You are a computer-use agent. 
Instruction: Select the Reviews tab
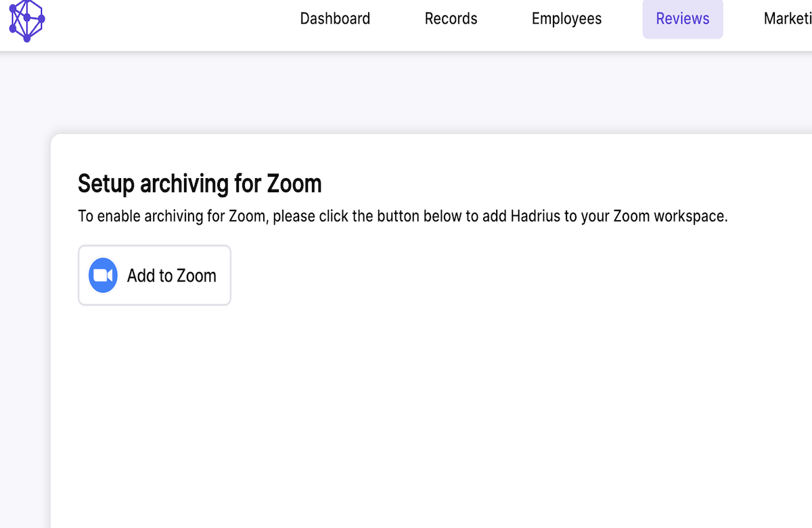tap(683, 18)
